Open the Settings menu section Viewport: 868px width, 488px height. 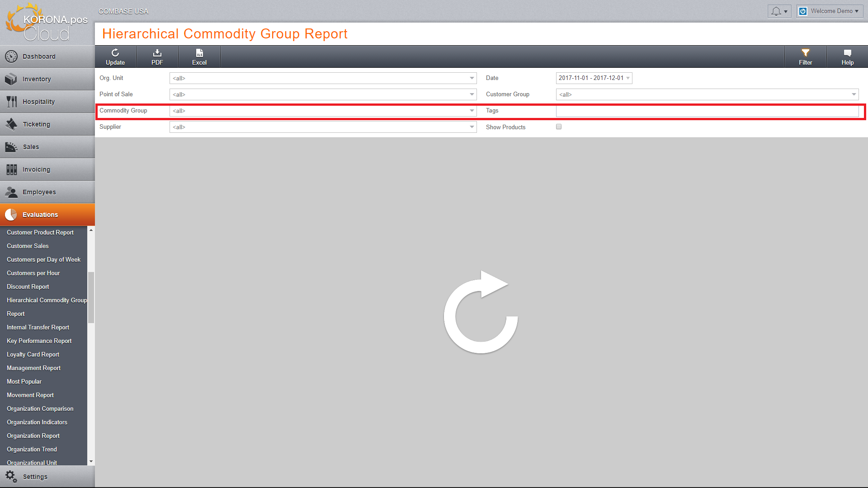coord(47,476)
